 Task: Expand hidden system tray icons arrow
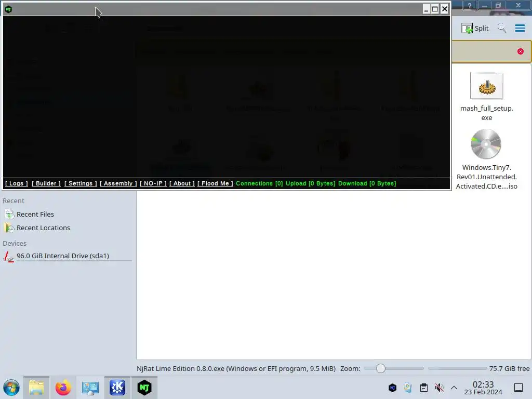click(x=454, y=388)
